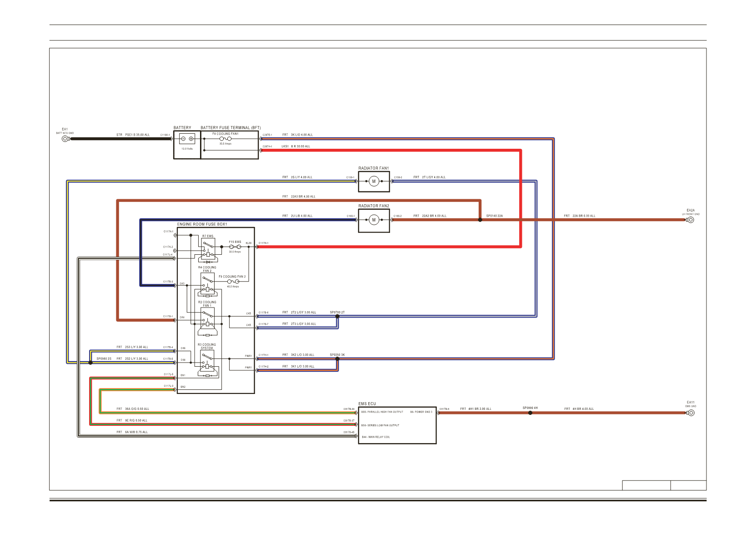The width and height of the screenshot is (756, 535).
Task: Click the Radiator Fan2 motor symbol
Action: tap(374, 220)
